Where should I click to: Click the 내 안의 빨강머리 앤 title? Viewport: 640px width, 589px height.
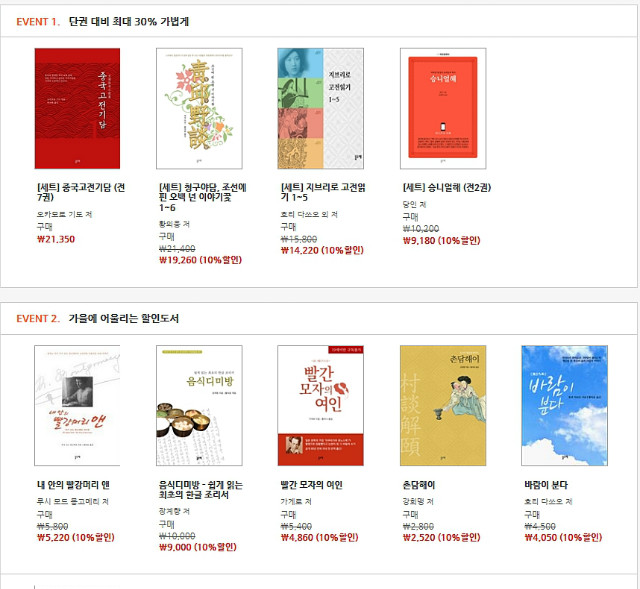coord(73,485)
